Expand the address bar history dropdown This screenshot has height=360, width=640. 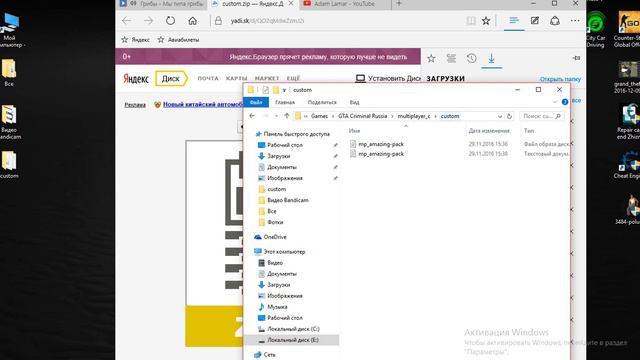click(x=500, y=116)
